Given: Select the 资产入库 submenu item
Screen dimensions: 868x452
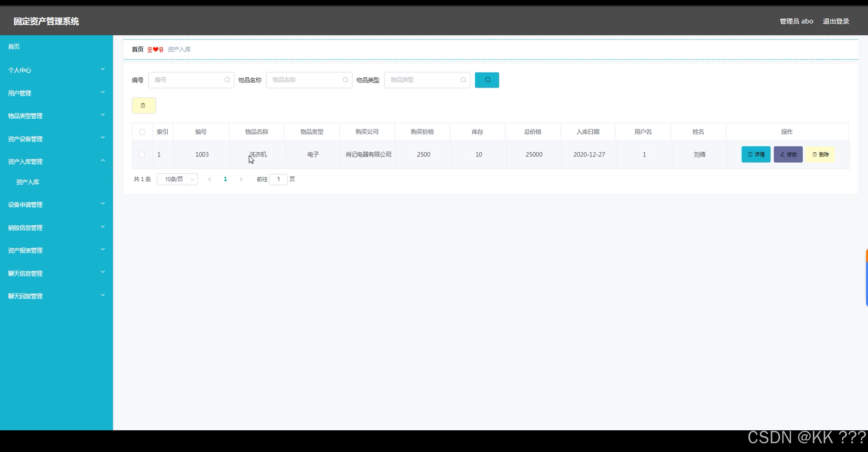Looking at the screenshot, I should (28, 182).
